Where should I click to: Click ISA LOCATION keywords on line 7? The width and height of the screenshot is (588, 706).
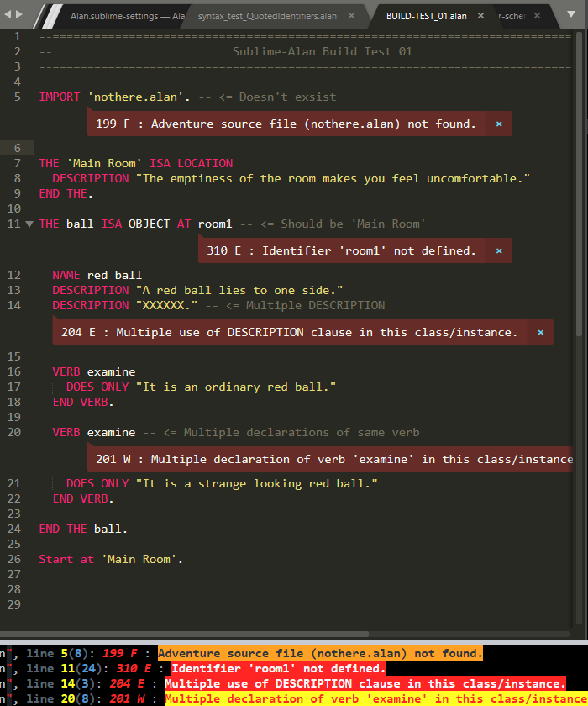coord(192,163)
